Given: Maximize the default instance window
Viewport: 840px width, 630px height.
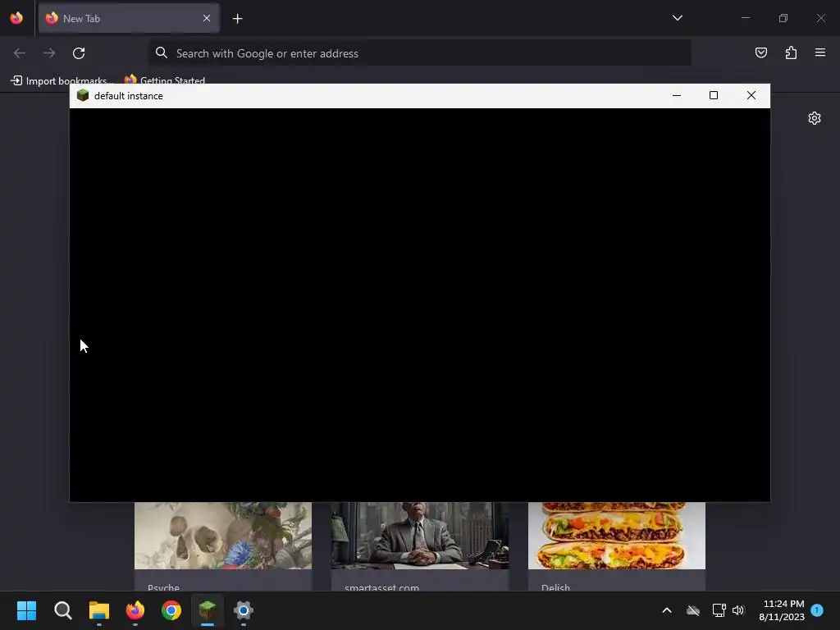Looking at the screenshot, I should coord(714,95).
